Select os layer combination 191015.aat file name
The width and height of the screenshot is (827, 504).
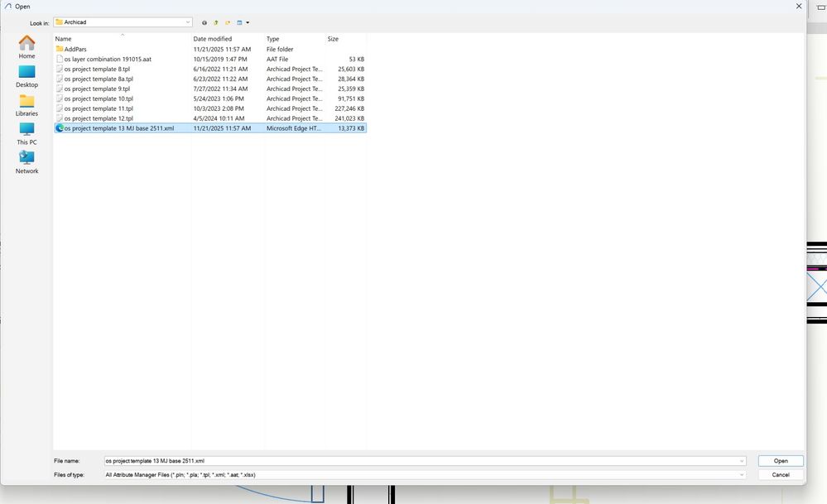pyautogui.click(x=108, y=59)
